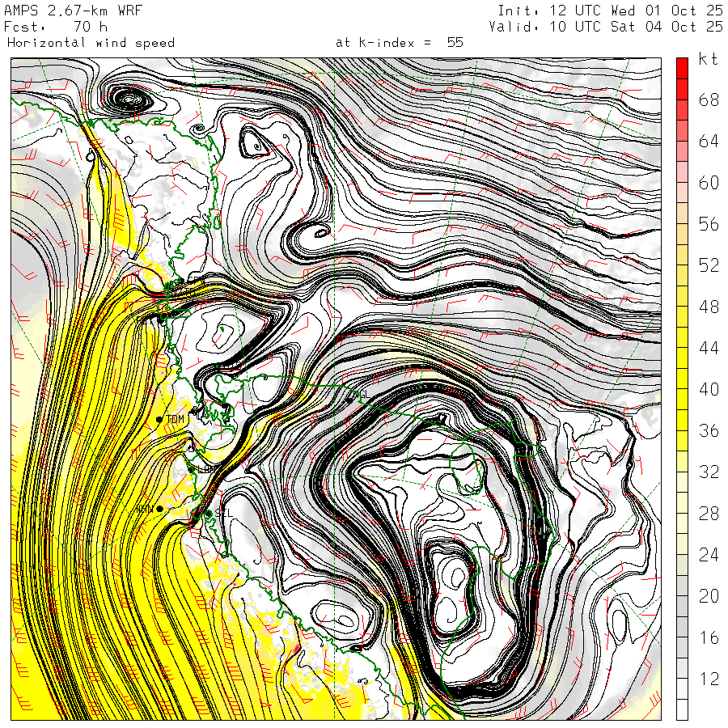This screenshot has width=728, height=728.
Task: Click the 32 label on the color scale
Action: coord(709,472)
